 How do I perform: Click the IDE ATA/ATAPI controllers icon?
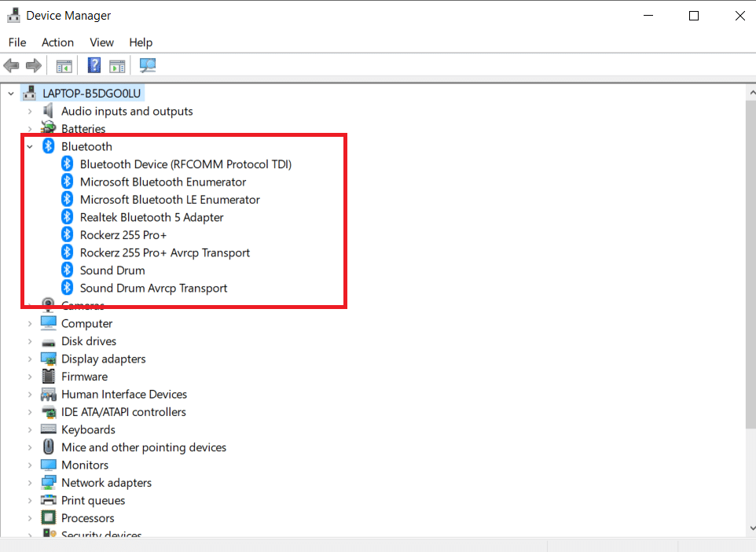point(48,412)
